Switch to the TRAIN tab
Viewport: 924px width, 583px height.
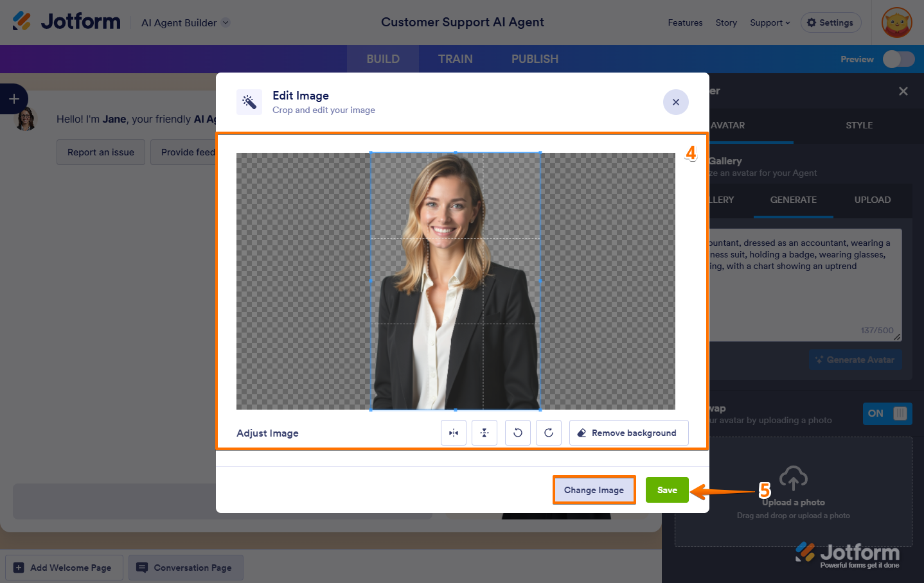click(x=456, y=59)
